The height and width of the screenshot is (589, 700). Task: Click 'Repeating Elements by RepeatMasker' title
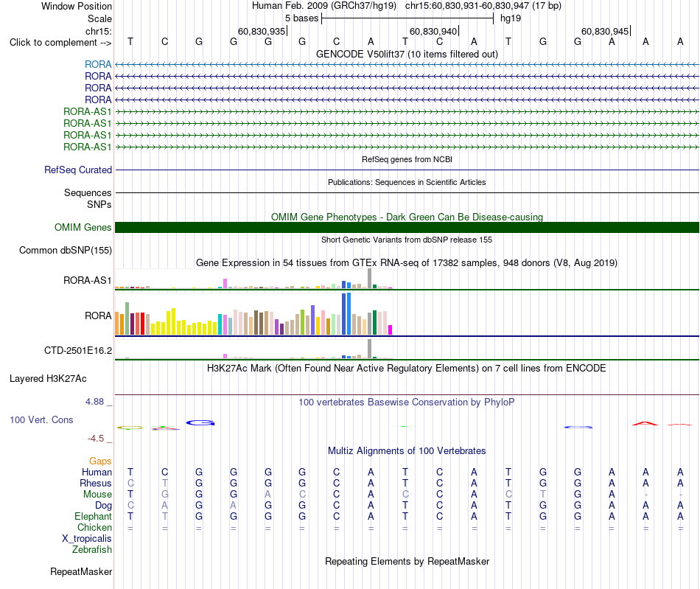point(407,561)
